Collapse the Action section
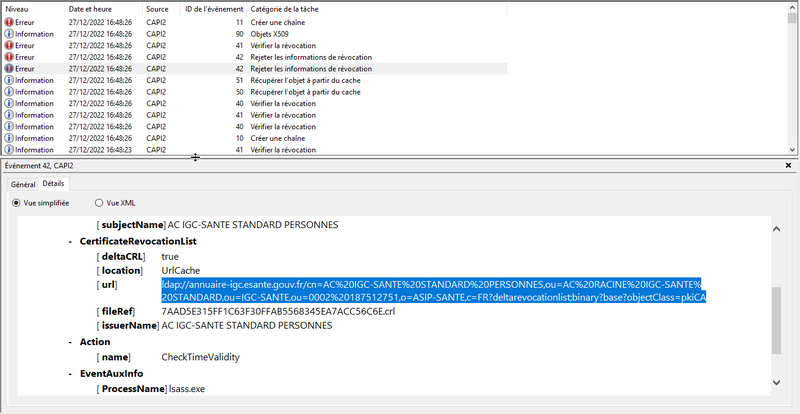This screenshot has width=800, height=414. (x=69, y=341)
